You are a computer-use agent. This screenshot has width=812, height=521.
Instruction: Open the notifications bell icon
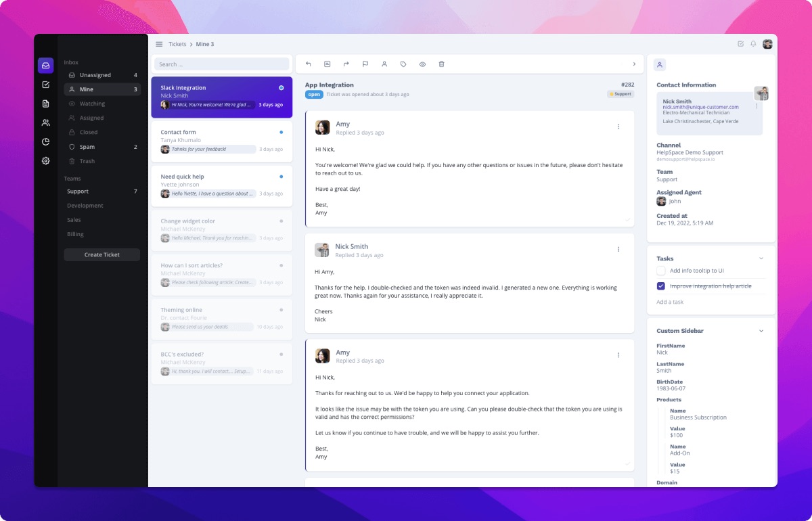pos(753,43)
